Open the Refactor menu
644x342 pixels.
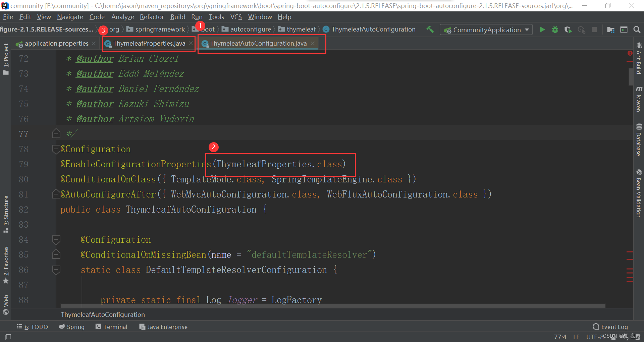pyautogui.click(x=152, y=17)
